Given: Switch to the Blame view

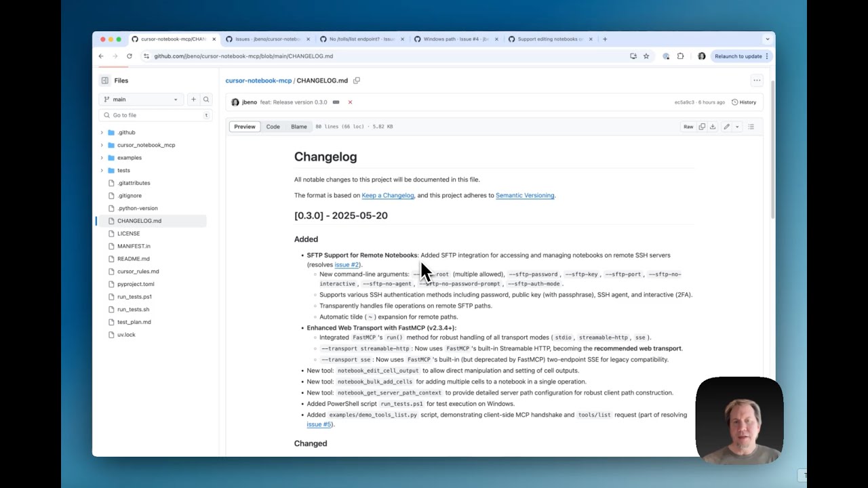Looking at the screenshot, I should [x=298, y=127].
